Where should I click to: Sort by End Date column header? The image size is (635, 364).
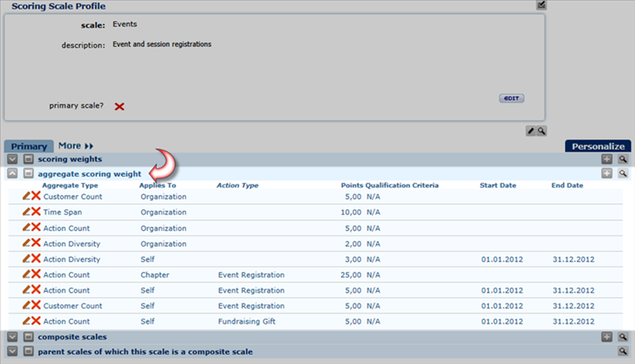(x=567, y=186)
